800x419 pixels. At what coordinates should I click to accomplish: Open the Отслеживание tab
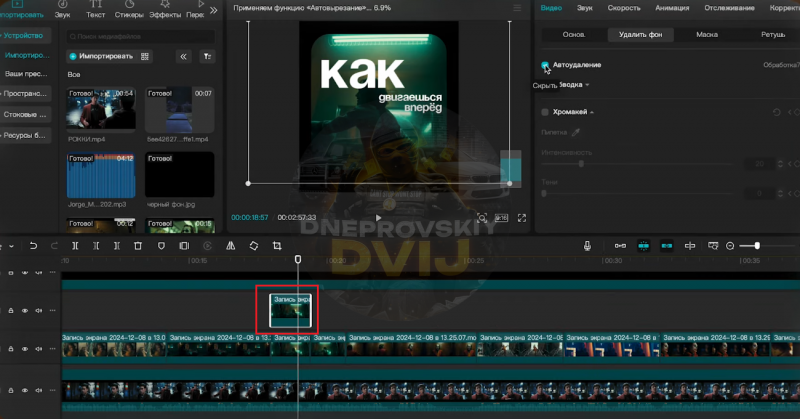coord(729,8)
